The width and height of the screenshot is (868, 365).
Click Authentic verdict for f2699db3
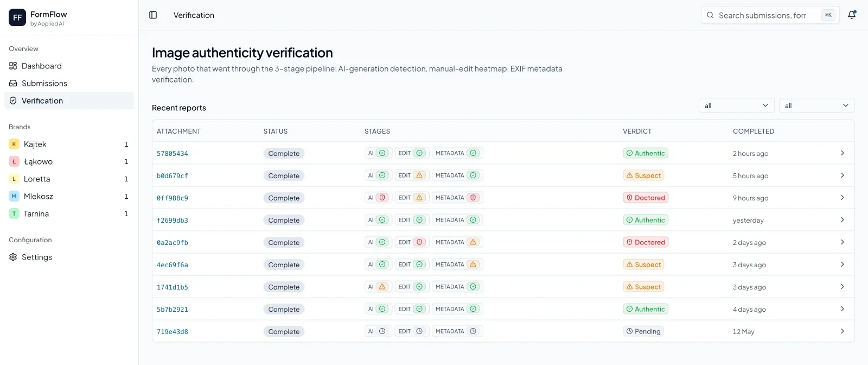click(x=646, y=220)
